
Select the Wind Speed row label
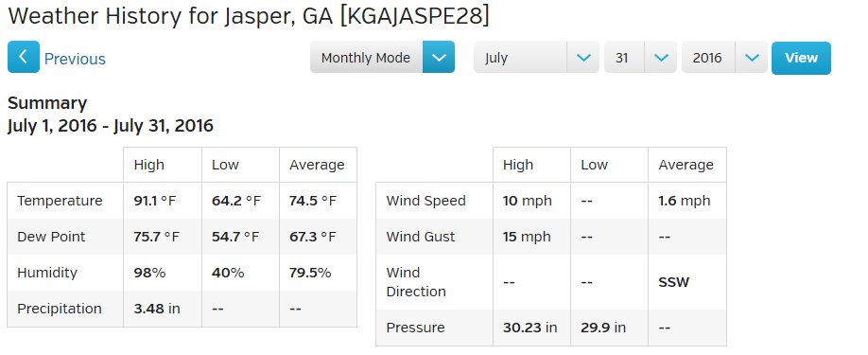click(425, 201)
